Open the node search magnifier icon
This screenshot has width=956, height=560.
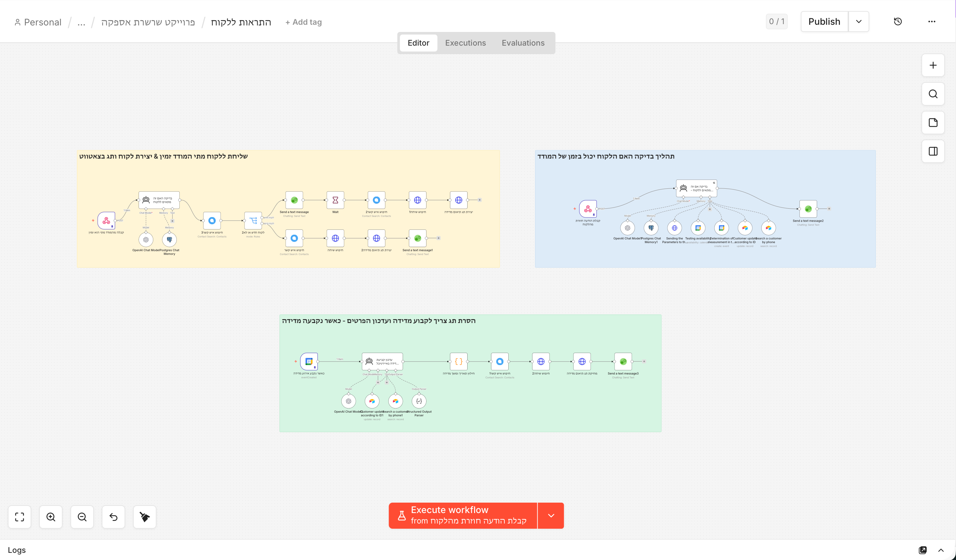(933, 94)
